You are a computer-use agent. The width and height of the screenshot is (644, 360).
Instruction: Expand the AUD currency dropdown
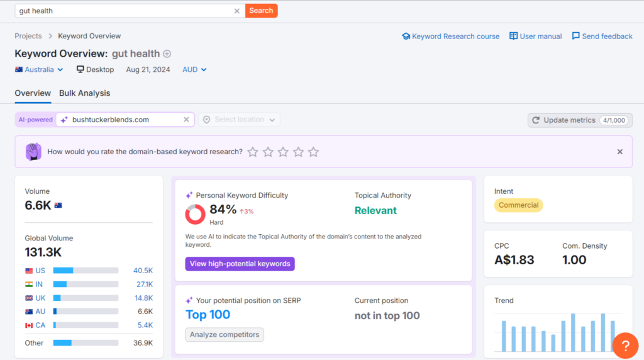(x=194, y=70)
